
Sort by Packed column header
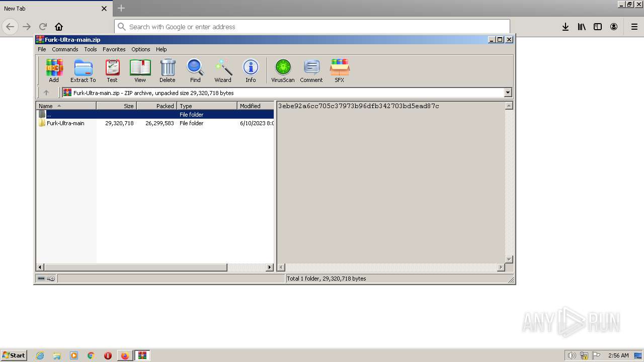(156, 106)
